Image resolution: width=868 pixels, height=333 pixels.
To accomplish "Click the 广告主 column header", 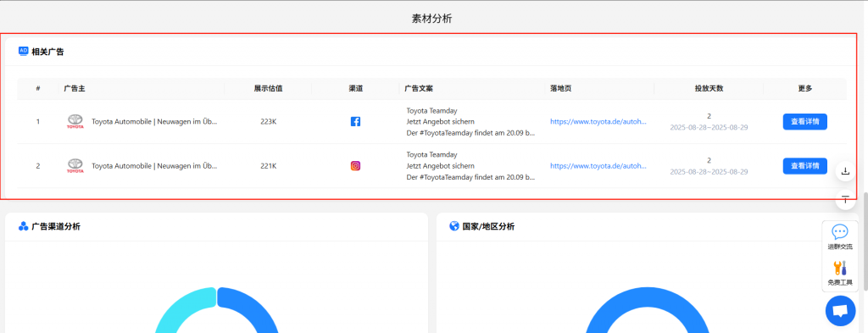I will (x=74, y=88).
